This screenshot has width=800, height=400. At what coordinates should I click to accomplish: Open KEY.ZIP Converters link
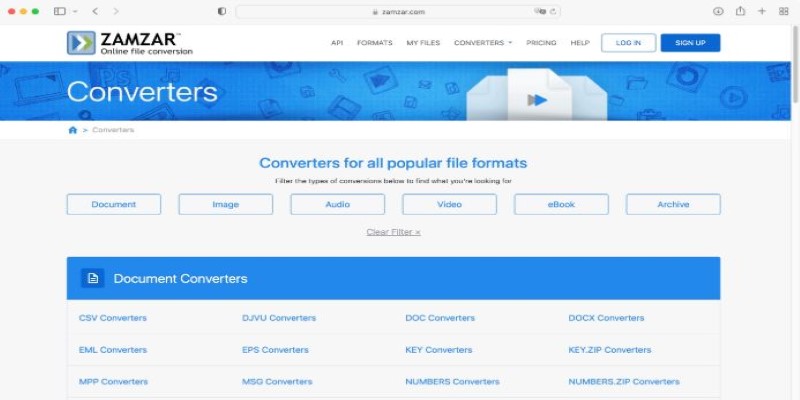(x=610, y=350)
